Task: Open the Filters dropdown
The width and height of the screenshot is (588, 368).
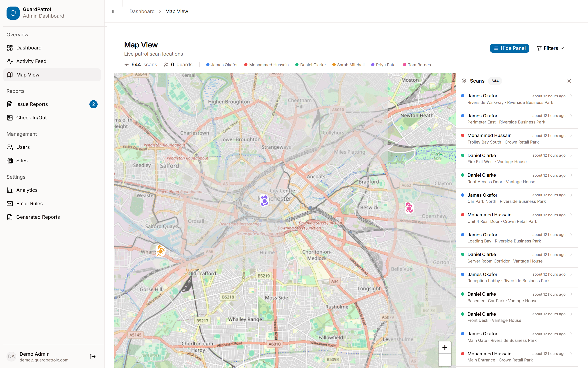Action: [x=550, y=48]
